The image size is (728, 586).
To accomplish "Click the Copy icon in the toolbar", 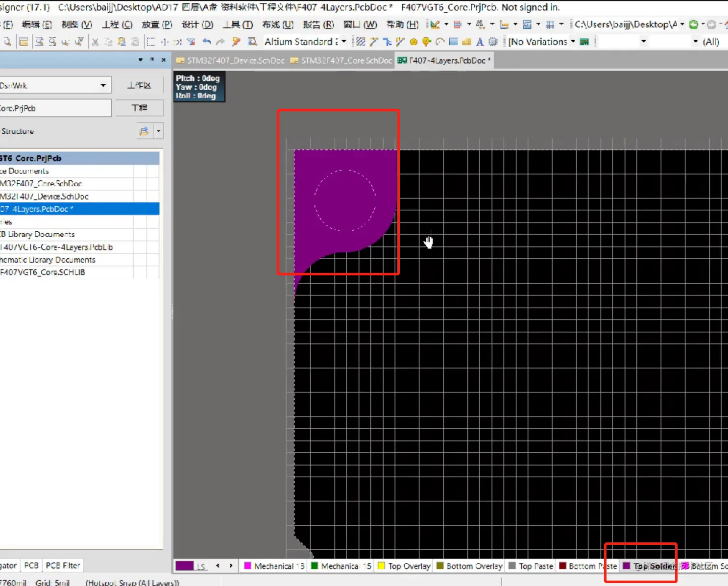I will click(108, 42).
